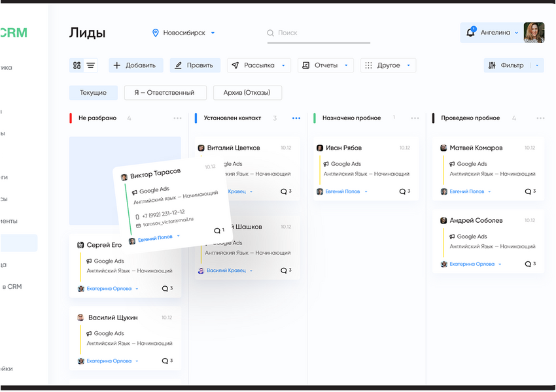Expand the Ангелина profile dropdown
The height and width of the screenshot is (392, 556).
517,31
